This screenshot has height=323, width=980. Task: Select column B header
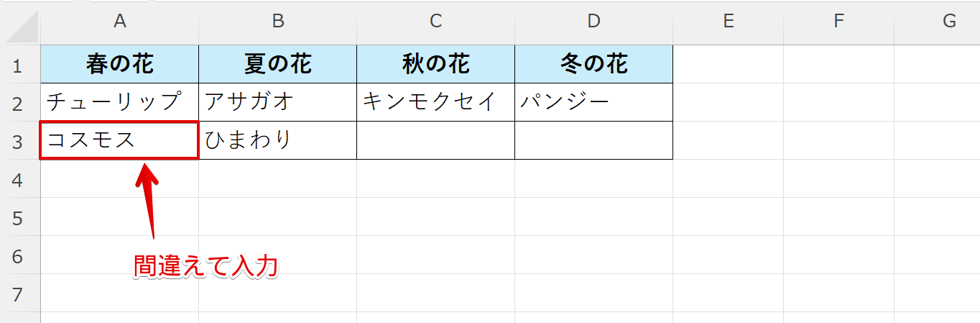pos(278,22)
